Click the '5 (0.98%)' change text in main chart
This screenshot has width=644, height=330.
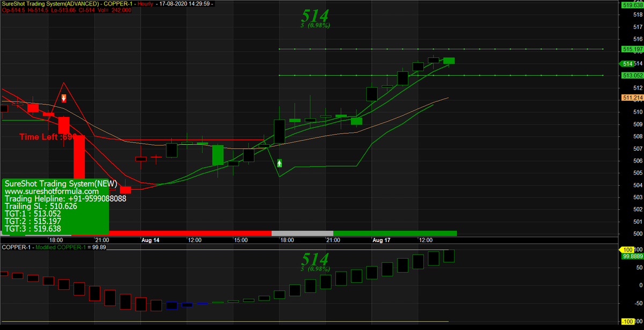(315, 25)
